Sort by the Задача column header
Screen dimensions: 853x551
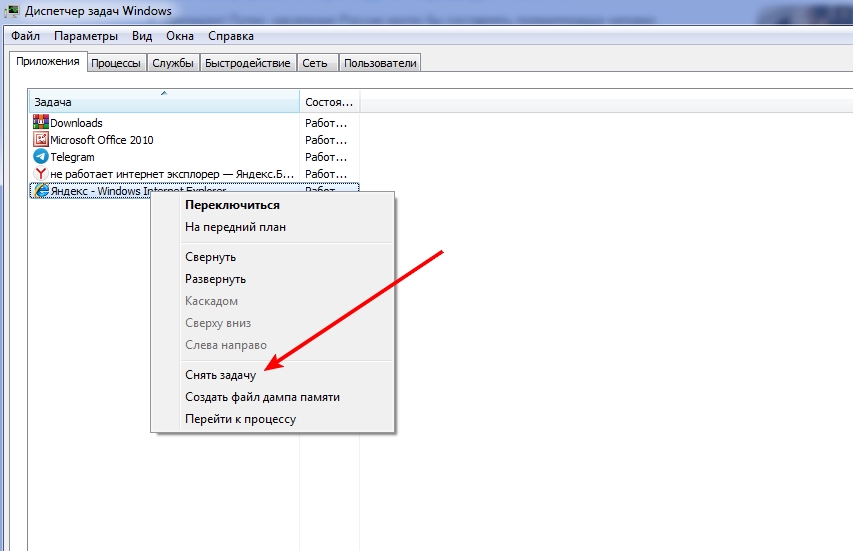point(164,102)
